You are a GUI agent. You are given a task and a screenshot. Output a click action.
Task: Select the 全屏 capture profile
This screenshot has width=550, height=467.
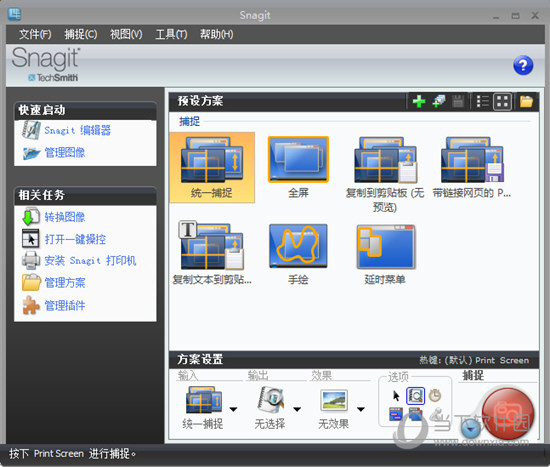299,167
